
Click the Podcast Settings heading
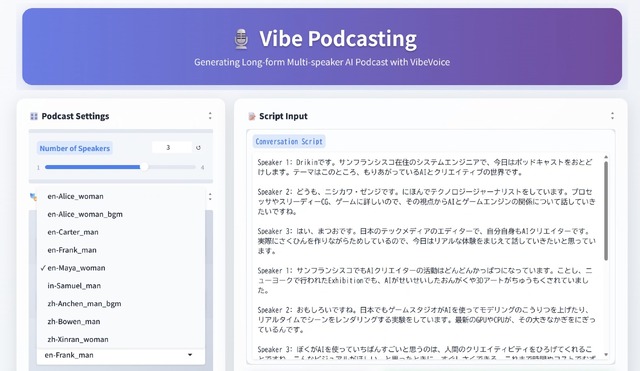click(76, 116)
